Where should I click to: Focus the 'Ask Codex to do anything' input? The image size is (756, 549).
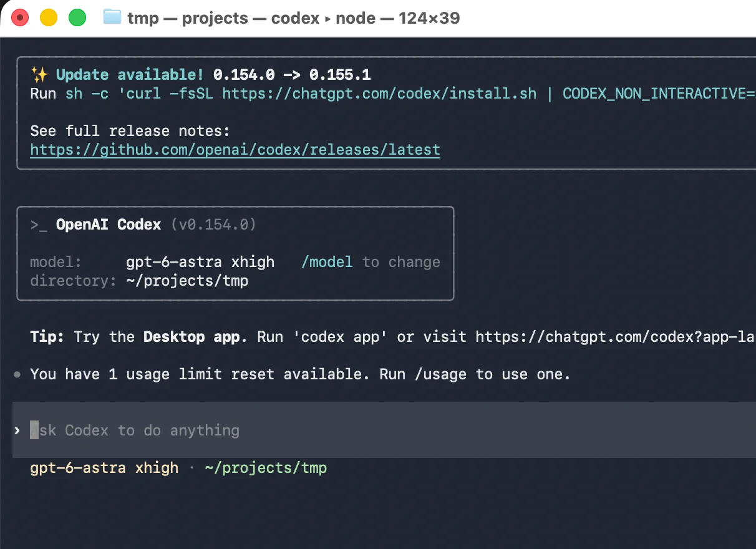tap(384, 430)
